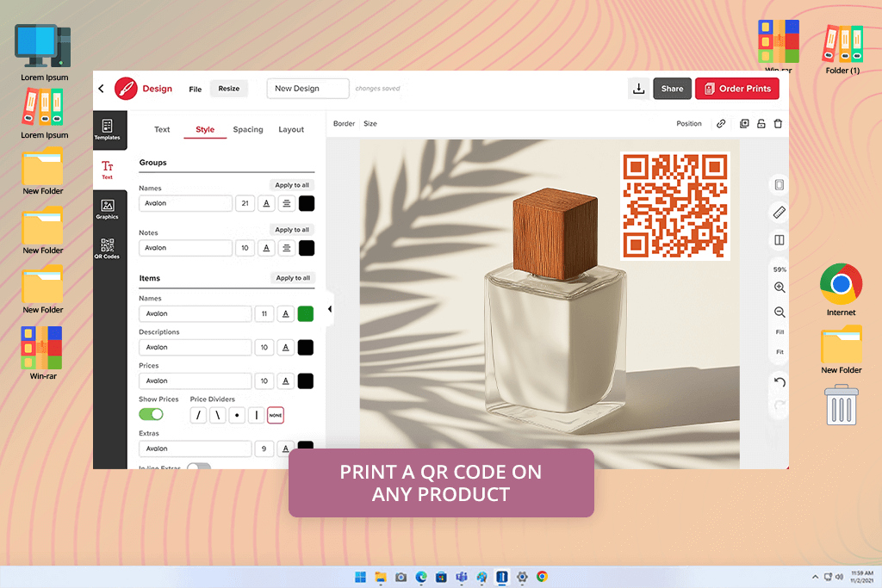
Task: Switch to the Spacing tab
Action: (x=248, y=129)
